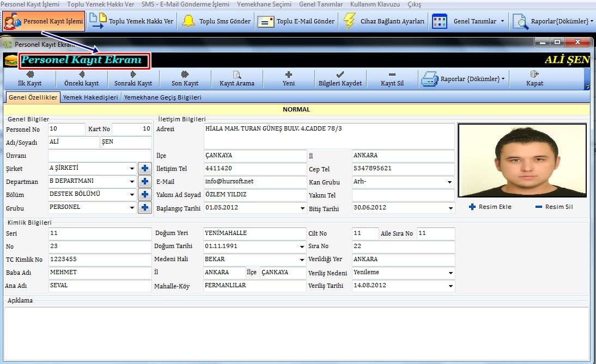Viewport: 596px width, 364px height.
Task: Save data using Bilgileri Kaydet
Action: click(340, 79)
